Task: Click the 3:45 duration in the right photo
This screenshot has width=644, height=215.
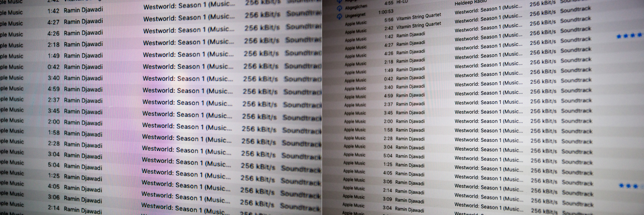Action: 388,113
